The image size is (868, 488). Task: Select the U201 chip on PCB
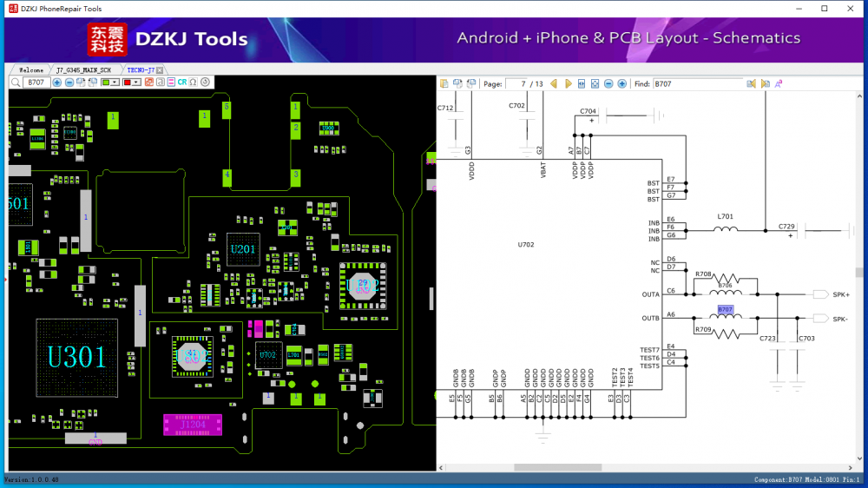pyautogui.click(x=243, y=249)
